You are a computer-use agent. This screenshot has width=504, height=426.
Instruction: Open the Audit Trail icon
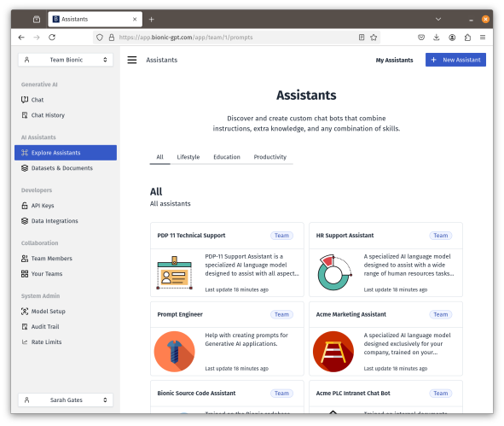25,327
